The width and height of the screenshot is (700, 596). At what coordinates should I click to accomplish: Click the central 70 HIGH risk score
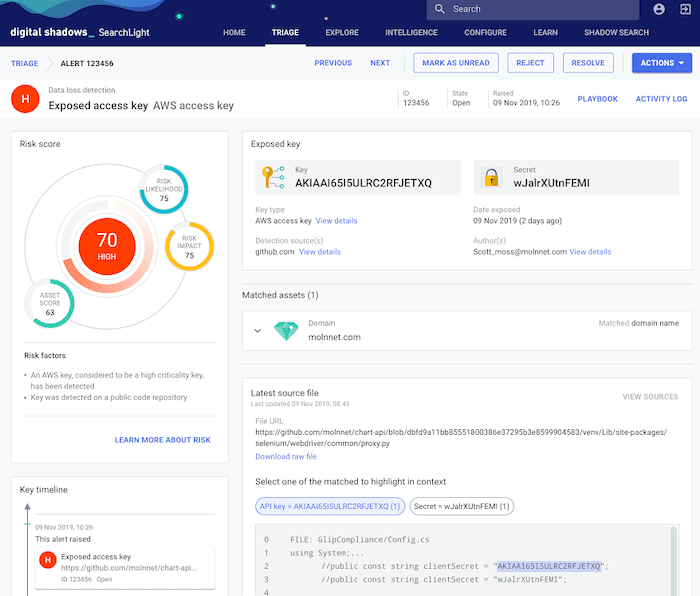pos(107,246)
